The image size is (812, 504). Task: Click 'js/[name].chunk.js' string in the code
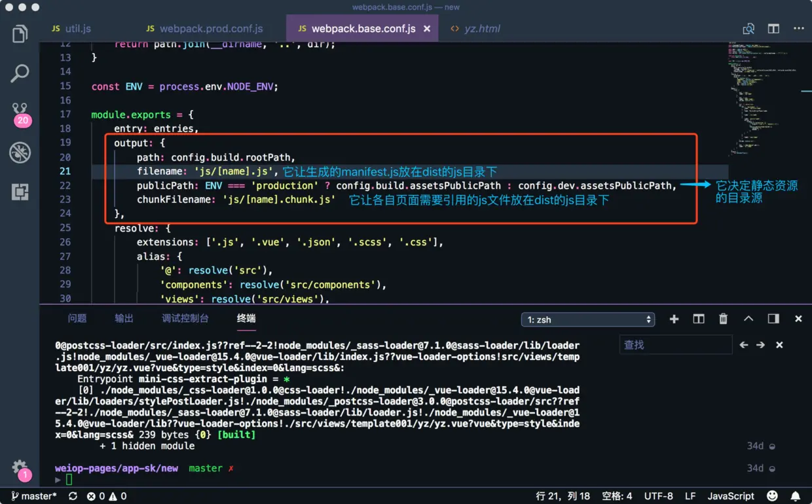(x=279, y=200)
